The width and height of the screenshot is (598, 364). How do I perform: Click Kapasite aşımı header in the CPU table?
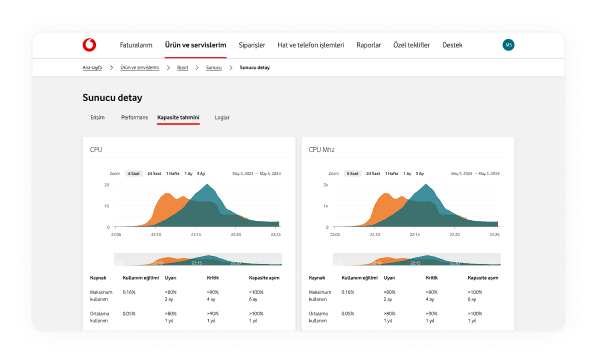[x=264, y=278]
